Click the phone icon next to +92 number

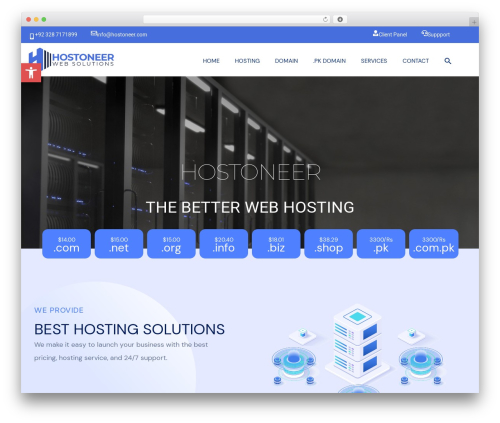(x=32, y=36)
